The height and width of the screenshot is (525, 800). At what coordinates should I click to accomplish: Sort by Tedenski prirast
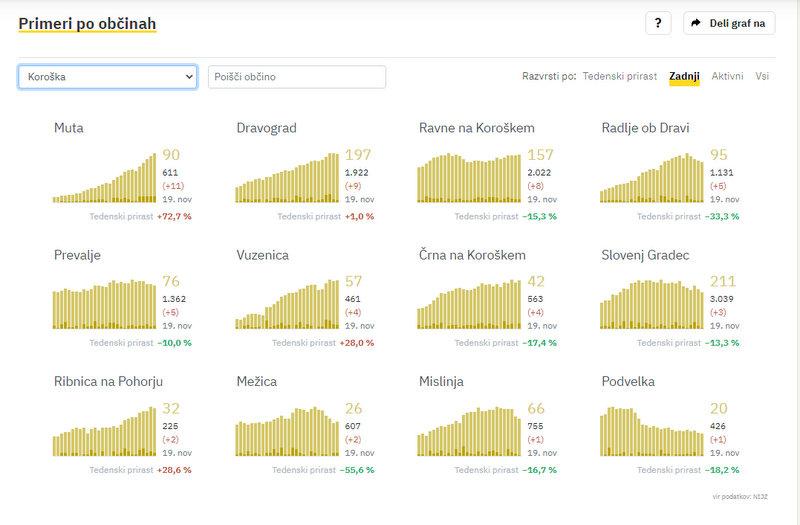pos(620,76)
